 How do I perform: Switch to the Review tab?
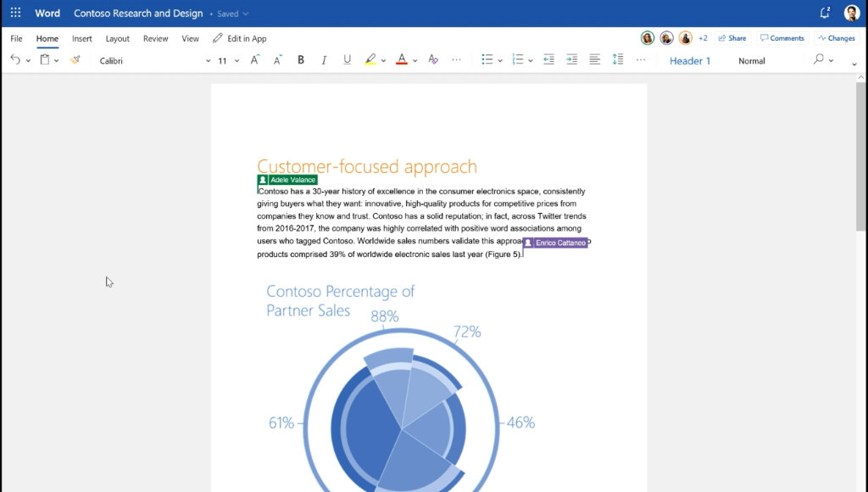(156, 38)
